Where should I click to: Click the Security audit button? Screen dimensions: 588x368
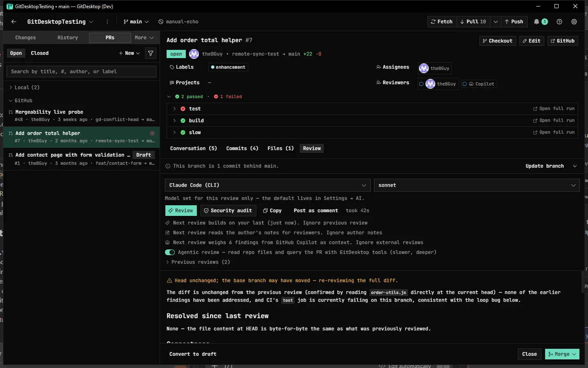(x=228, y=211)
